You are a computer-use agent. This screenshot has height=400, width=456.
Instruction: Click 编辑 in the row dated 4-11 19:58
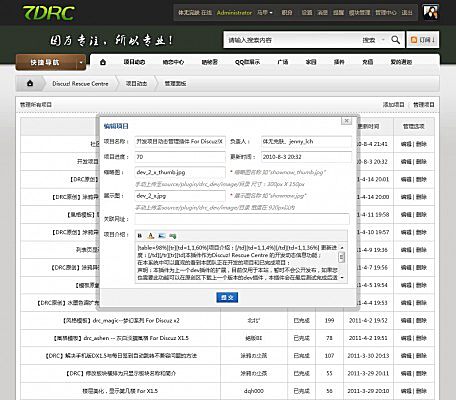(406, 215)
